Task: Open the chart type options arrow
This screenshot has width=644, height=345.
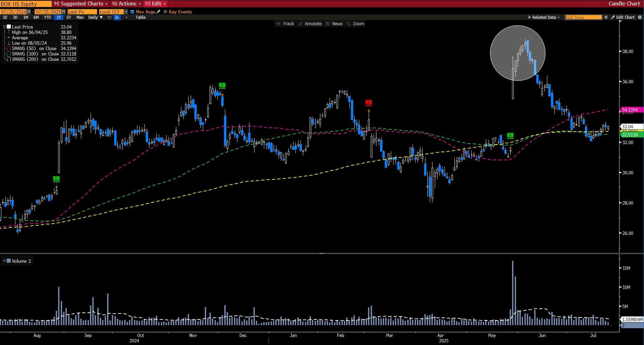Action: (127, 17)
